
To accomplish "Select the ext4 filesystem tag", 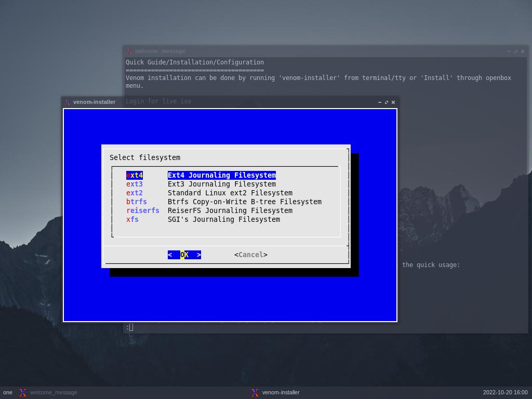I will click(135, 175).
